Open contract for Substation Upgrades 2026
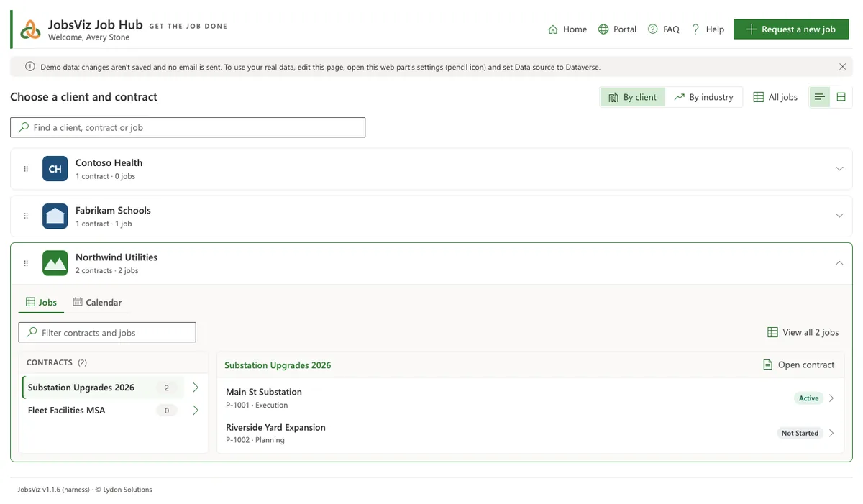The height and width of the screenshot is (504, 863). [798, 365]
